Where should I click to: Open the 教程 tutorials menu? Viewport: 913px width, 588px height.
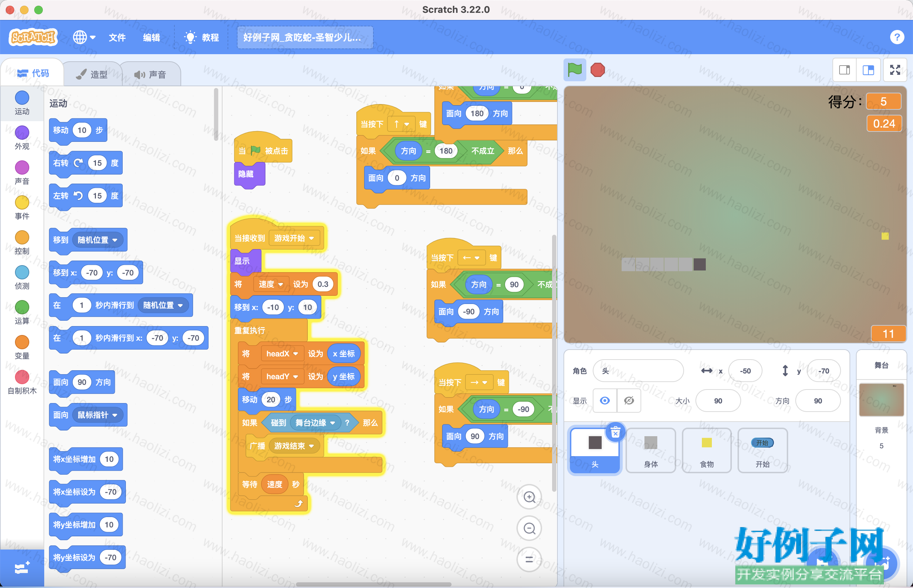tap(202, 37)
